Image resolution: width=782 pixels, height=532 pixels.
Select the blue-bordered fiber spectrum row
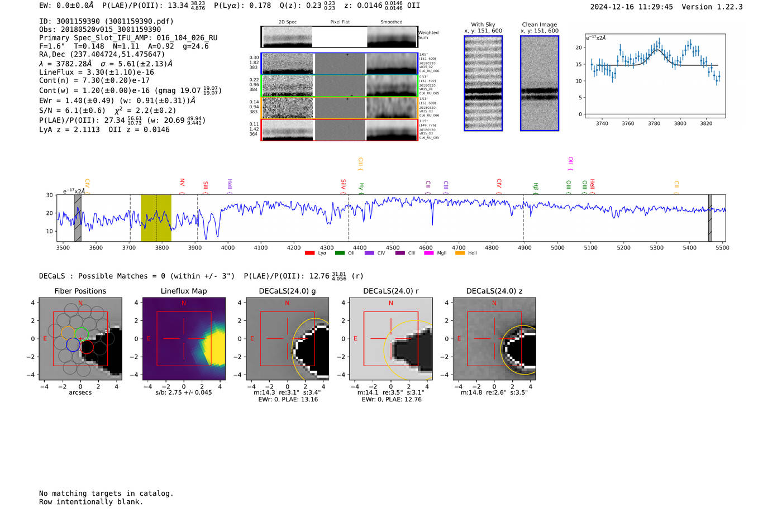339,64
